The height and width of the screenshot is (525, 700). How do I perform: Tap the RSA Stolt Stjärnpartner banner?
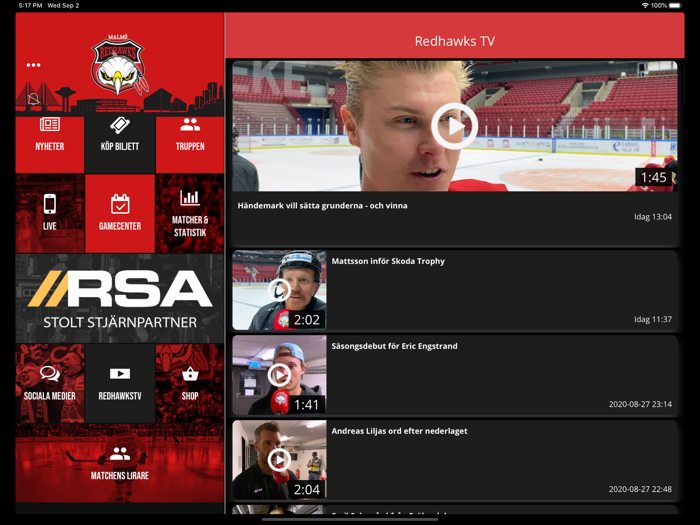[x=120, y=298]
